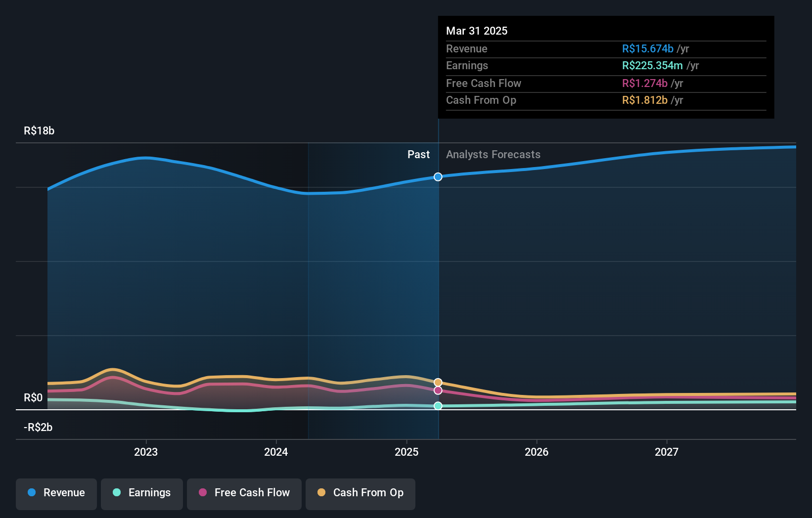812x518 pixels.
Task: Click the orange Cash From Op data point
Action: [438, 383]
